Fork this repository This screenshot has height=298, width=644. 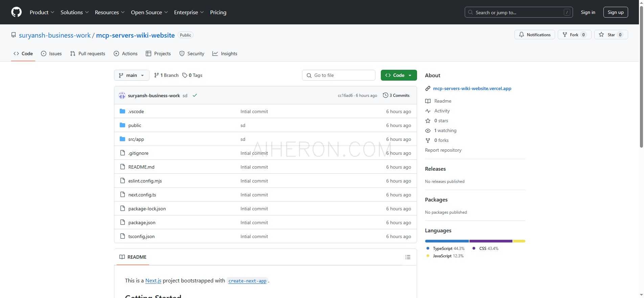(x=574, y=35)
